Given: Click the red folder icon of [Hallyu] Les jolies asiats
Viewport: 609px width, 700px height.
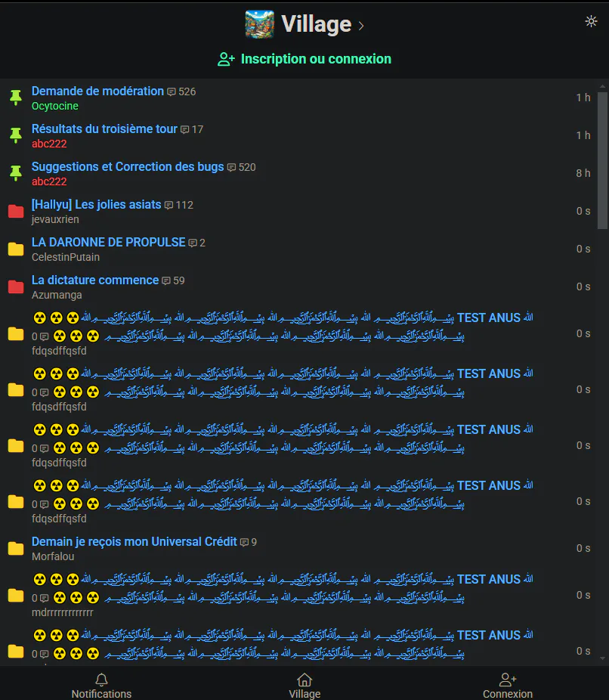Looking at the screenshot, I should pos(16,211).
